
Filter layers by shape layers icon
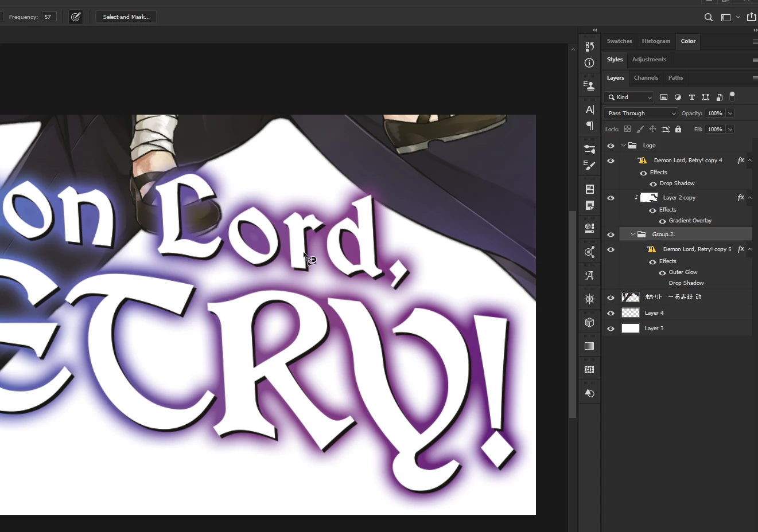(705, 97)
